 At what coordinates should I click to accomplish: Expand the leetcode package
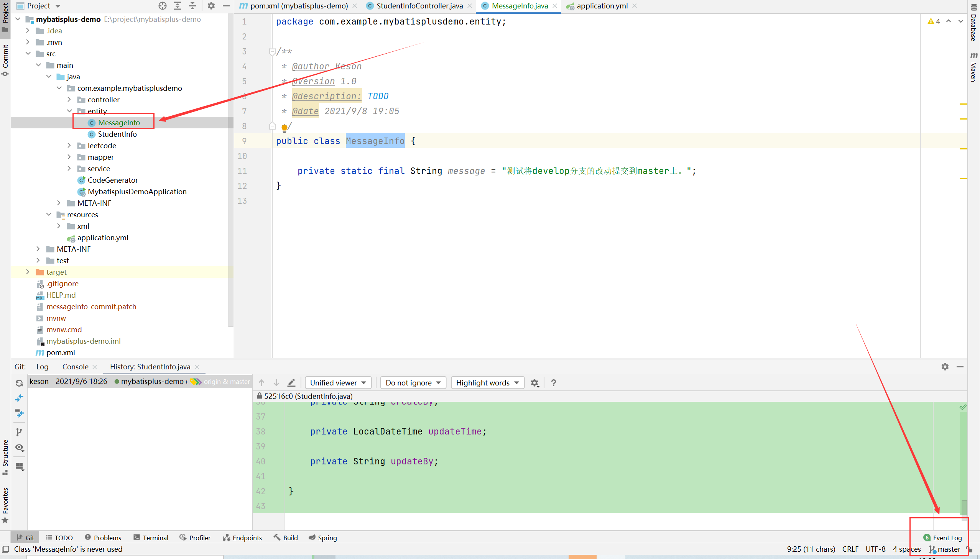click(69, 146)
